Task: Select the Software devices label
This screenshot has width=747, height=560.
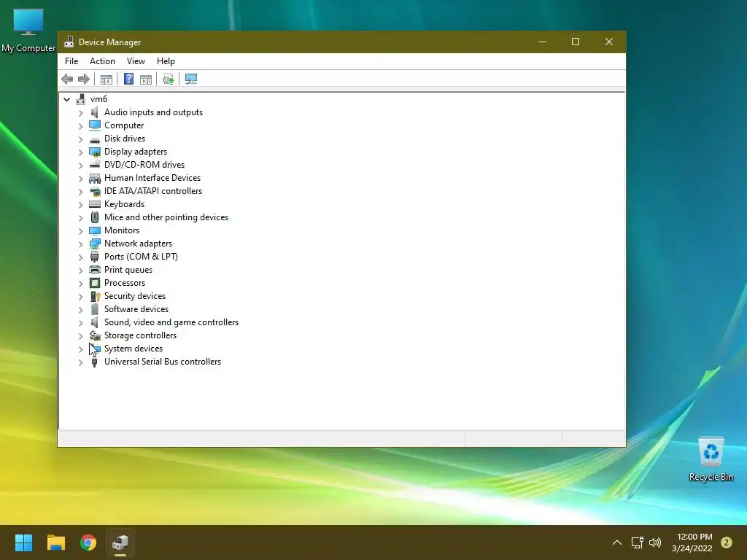Action: point(136,309)
